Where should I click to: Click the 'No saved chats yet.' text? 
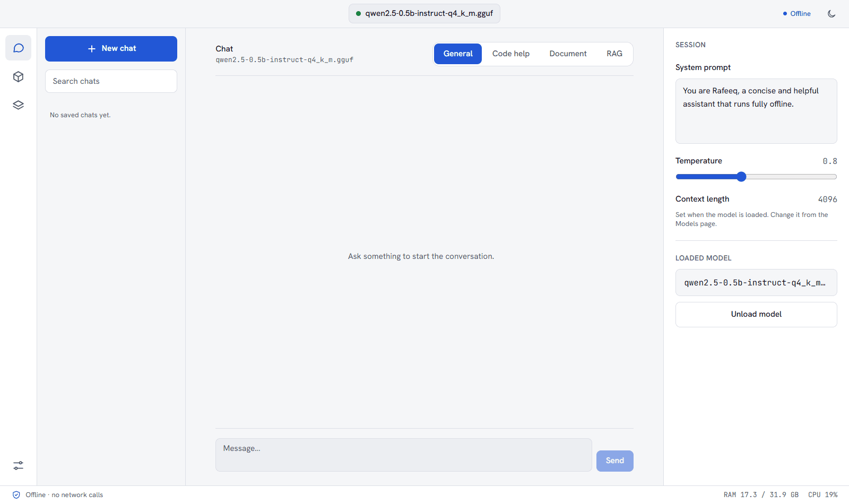[x=80, y=115]
